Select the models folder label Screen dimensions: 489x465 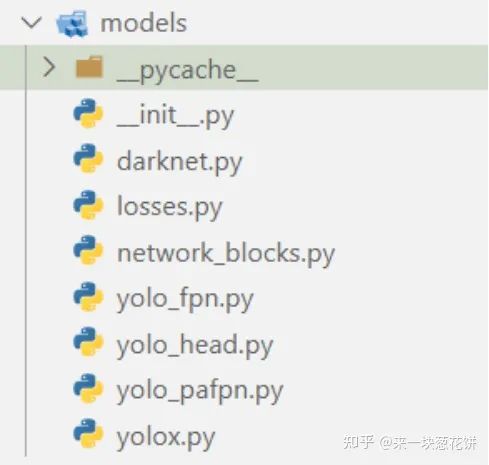click(144, 23)
